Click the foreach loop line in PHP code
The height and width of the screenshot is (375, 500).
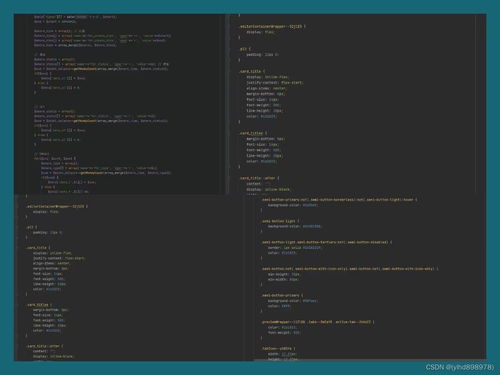click(55, 159)
